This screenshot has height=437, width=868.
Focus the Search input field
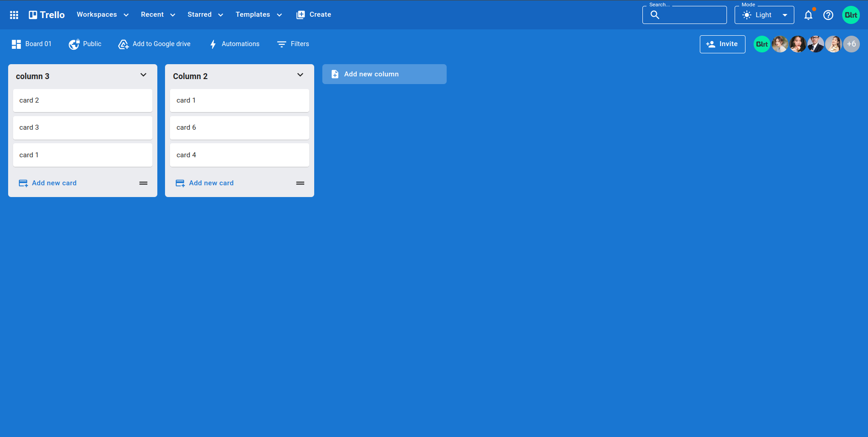pos(684,15)
